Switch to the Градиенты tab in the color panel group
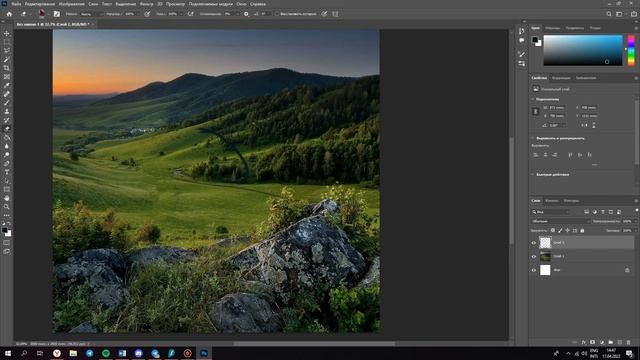640x360 pixels. point(575,28)
